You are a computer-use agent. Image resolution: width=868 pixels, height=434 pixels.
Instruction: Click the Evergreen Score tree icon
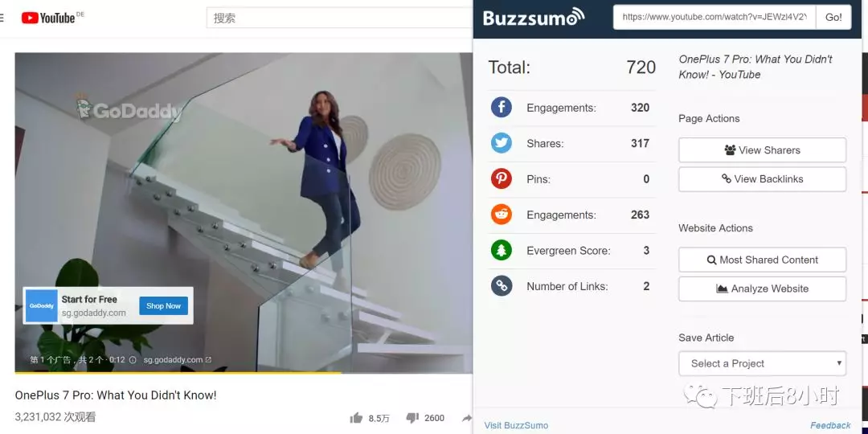[x=501, y=250]
